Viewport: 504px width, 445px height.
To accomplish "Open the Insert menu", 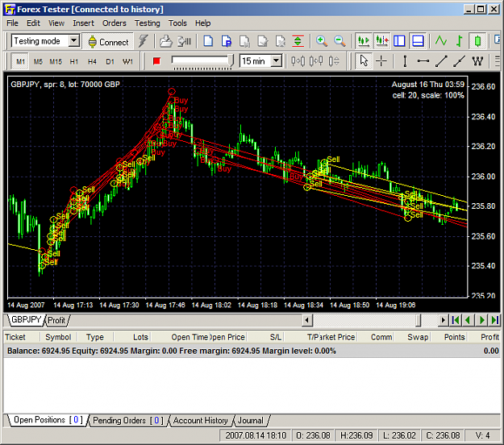I will click(x=83, y=23).
